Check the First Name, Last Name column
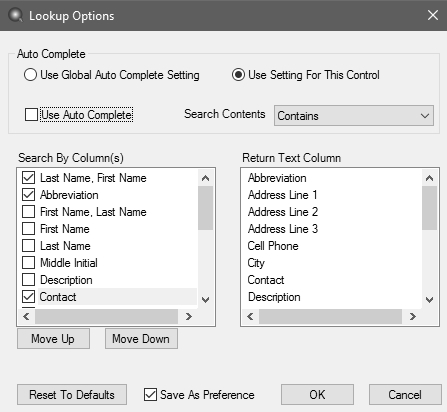This screenshot has width=447, height=412. 28,212
